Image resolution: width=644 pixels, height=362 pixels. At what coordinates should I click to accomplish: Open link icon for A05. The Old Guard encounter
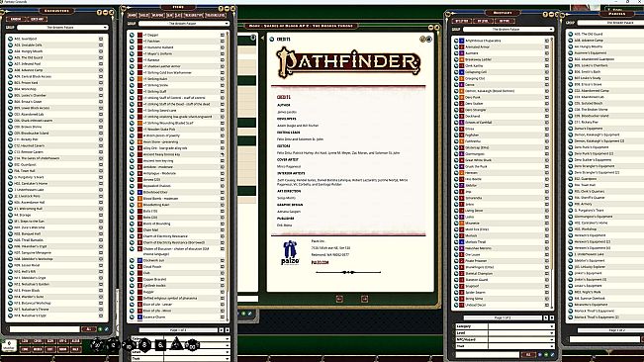(10, 57)
